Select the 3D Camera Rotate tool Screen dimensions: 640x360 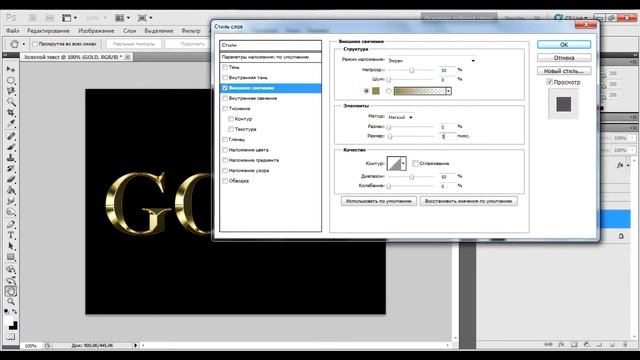click(x=11, y=280)
